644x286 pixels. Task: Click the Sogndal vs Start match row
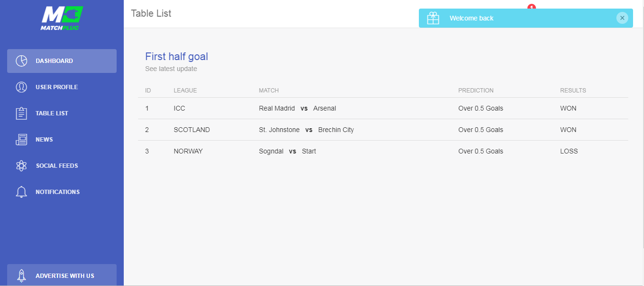(x=383, y=151)
